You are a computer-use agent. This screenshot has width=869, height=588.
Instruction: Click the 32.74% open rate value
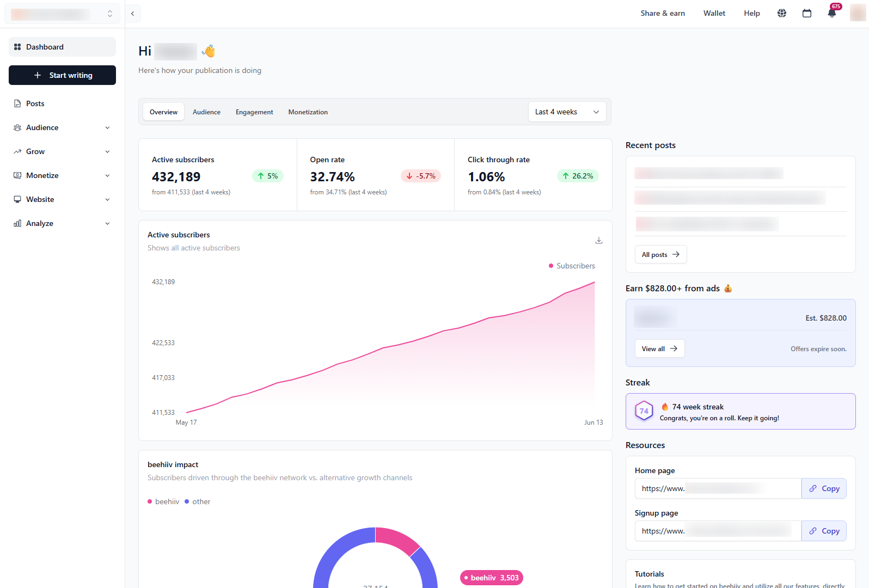point(332,177)
